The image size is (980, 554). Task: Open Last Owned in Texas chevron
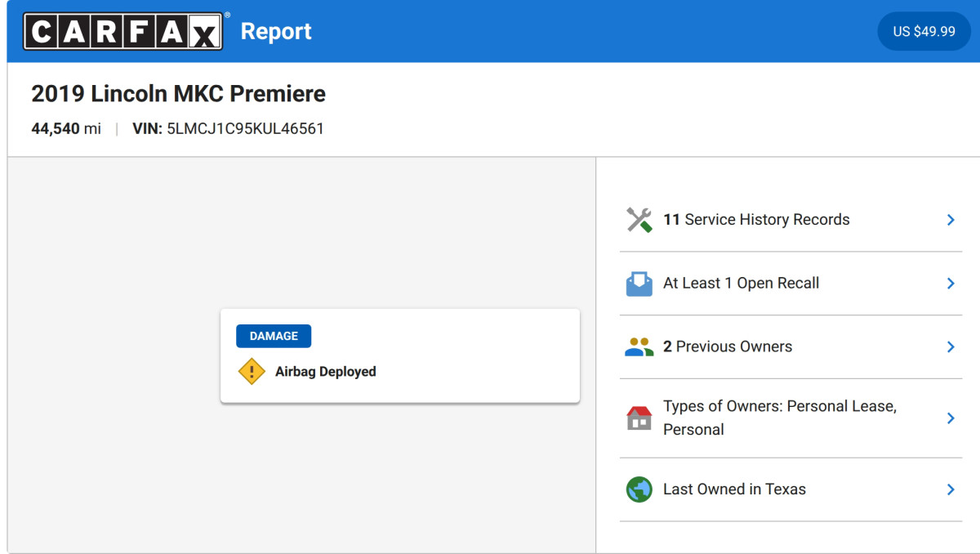pos(951,489)
